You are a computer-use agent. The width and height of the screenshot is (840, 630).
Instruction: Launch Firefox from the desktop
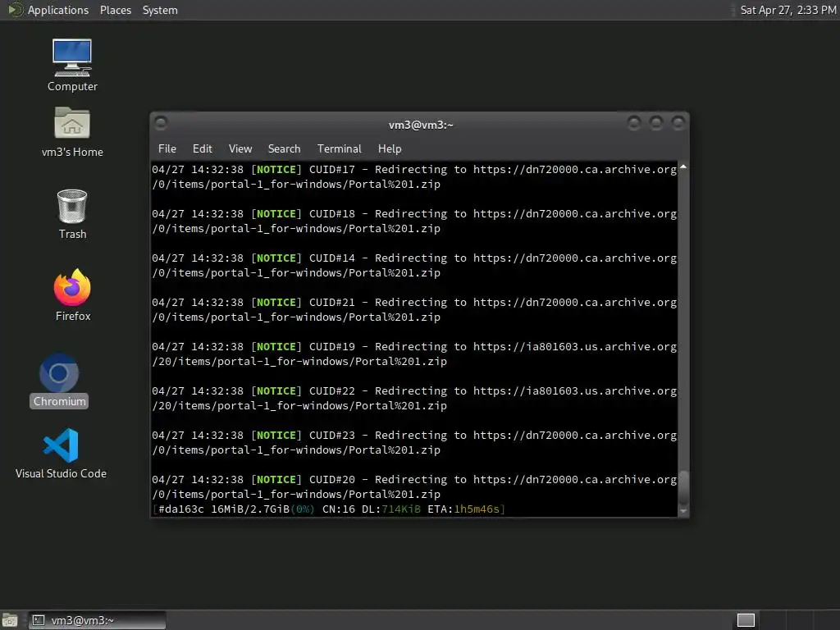(x=72, y=294)
